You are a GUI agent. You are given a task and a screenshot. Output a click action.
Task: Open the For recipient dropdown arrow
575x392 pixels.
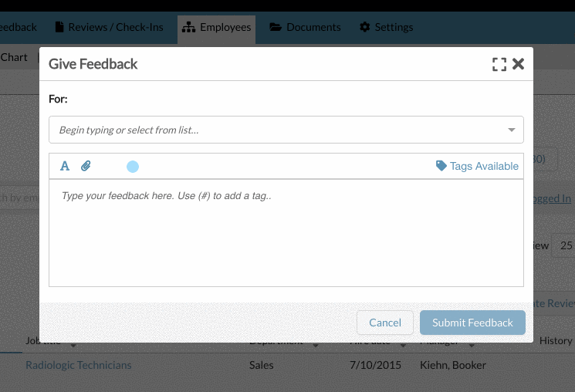click(x=512, y=130)
